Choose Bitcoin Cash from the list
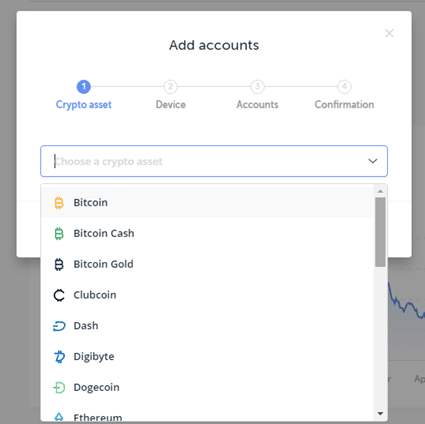 pyautogui.click(x=207, y=233)
